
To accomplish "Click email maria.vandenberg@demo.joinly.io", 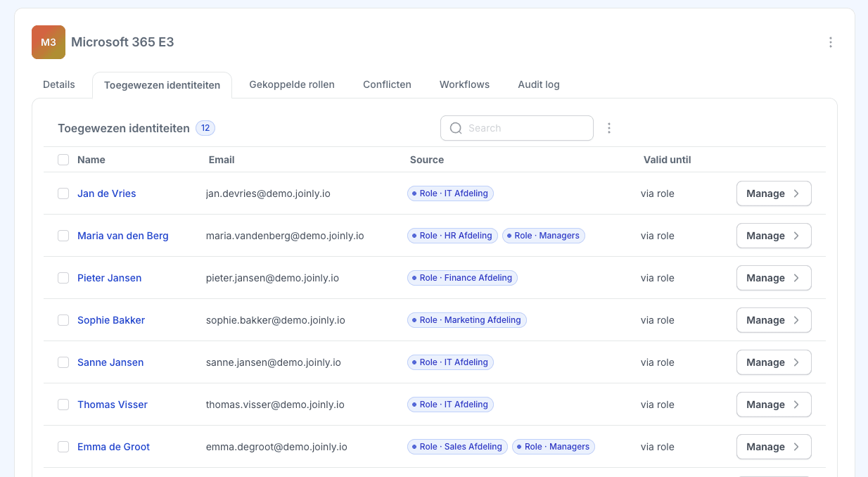I will pyautogui.click(x=285, y=236).
